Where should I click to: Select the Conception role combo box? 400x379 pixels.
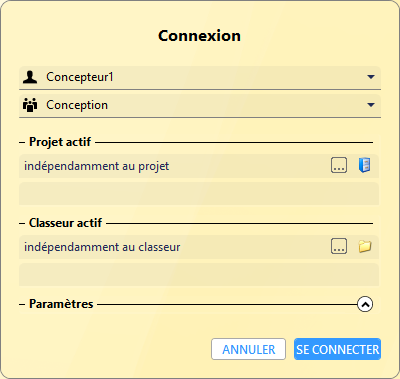click(200, 105)
